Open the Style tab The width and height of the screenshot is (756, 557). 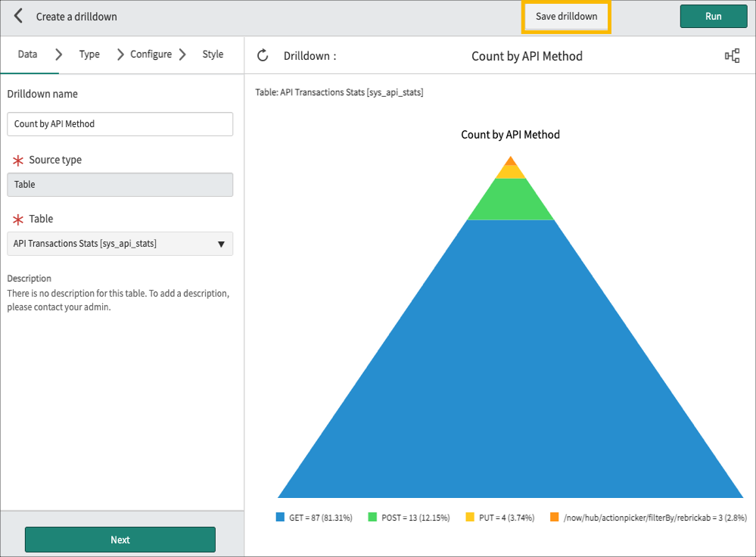click(x=213, y=54)
